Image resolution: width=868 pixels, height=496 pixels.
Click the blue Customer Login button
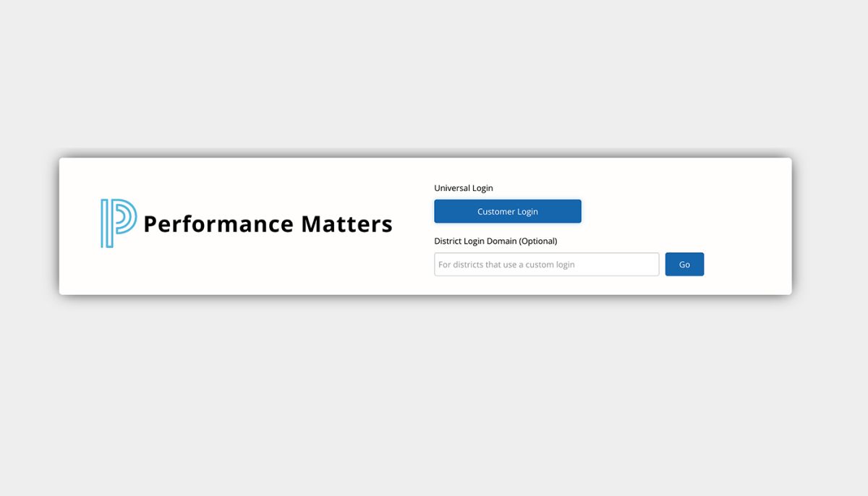[507, 212]
